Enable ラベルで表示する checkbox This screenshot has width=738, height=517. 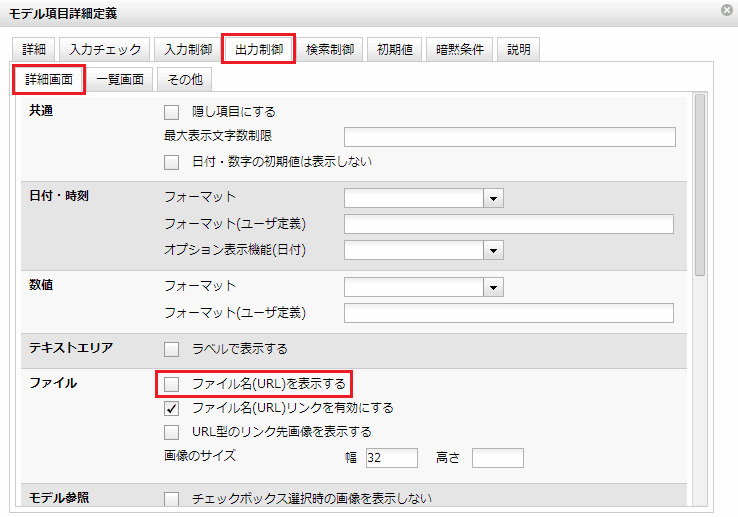[171, 349]
